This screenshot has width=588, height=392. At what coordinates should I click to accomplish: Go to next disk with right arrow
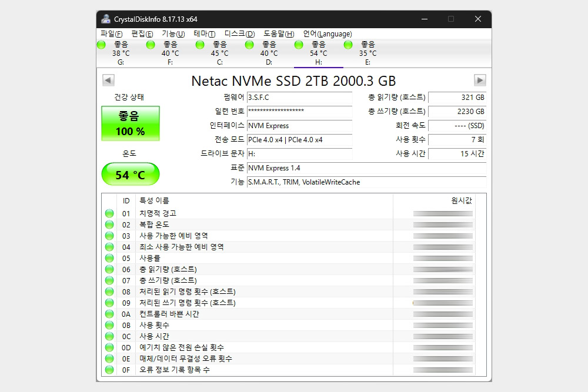[x=480, y=80]
